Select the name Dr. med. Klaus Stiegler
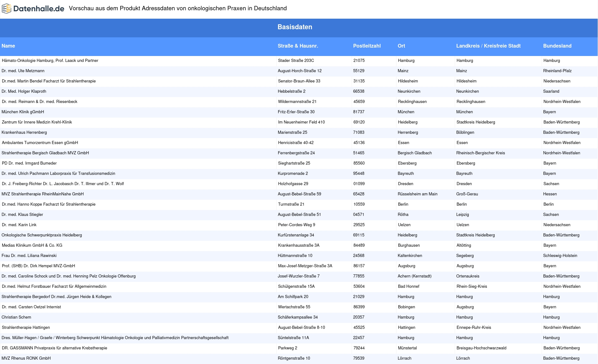The width and height of the screenshot is (598, 364). point(22,215)
